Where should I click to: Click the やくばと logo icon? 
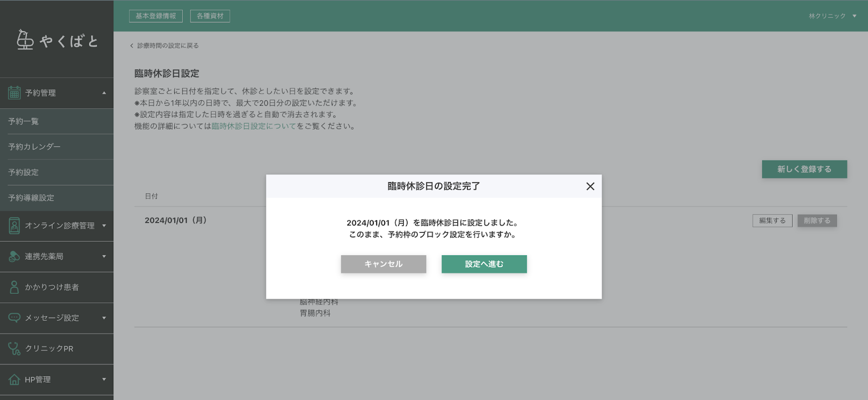click(25, 40)
